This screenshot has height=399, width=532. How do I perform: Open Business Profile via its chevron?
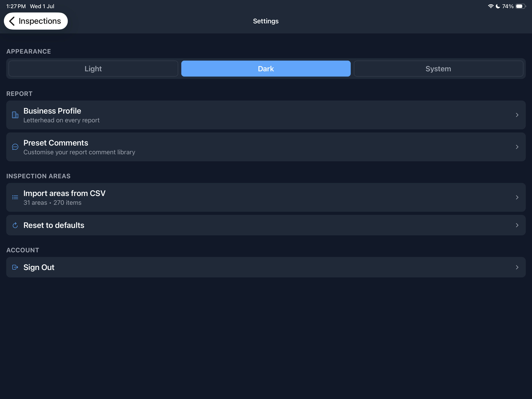(x=517, y=115)
